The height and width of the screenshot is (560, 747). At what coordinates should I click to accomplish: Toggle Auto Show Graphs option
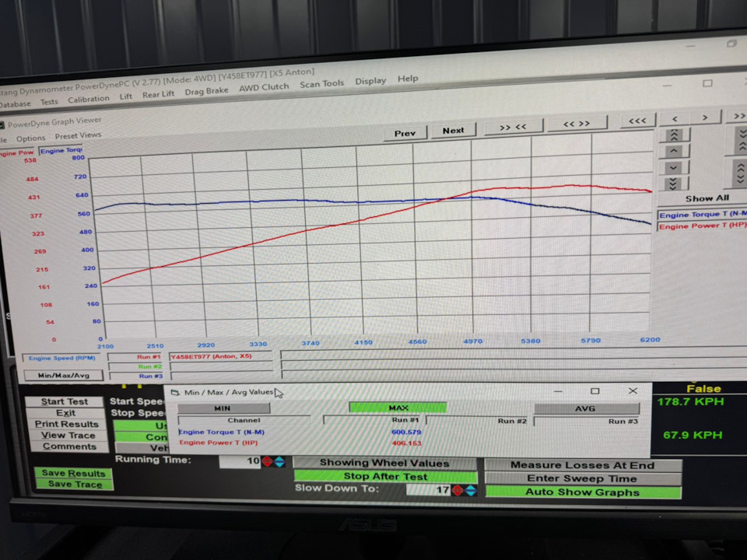583,492
